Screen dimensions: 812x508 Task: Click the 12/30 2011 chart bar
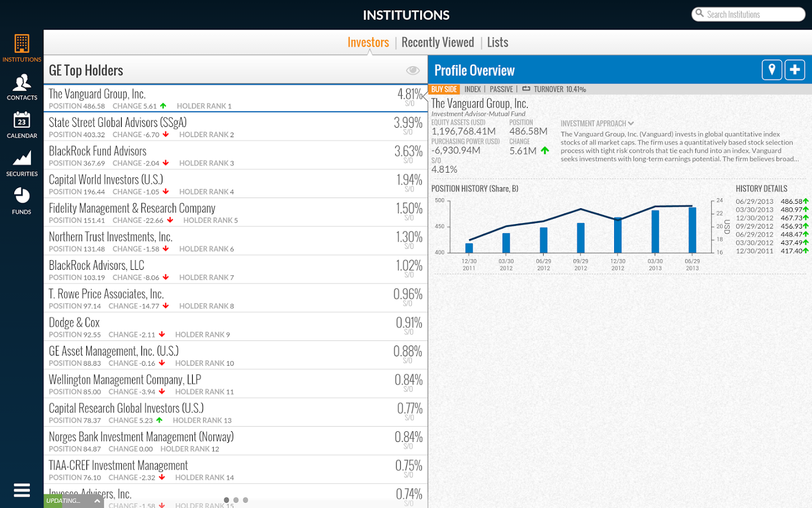coord(469,248)
